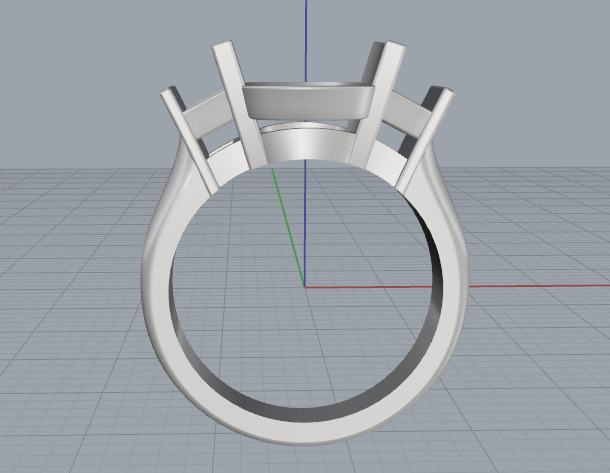Screen dimensions: 610x473
Task: Select the outermost left prong
Action: click(x=189, y=141)
